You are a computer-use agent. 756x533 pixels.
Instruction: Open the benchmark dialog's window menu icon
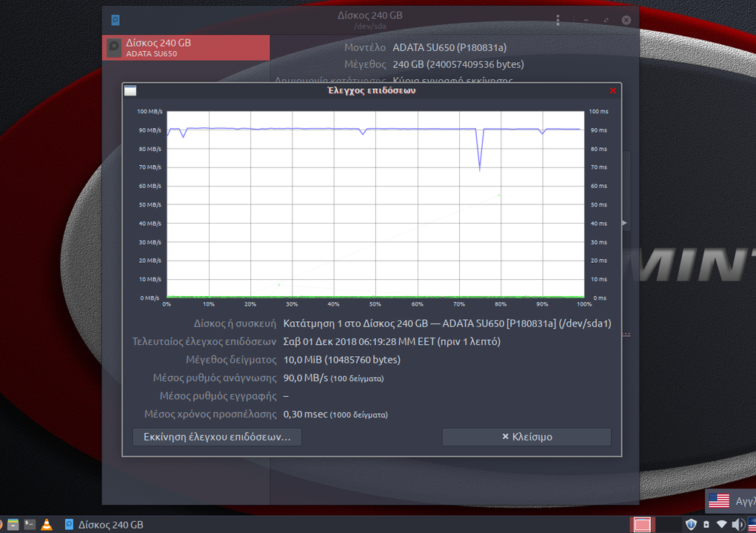(x=130, y=90)
